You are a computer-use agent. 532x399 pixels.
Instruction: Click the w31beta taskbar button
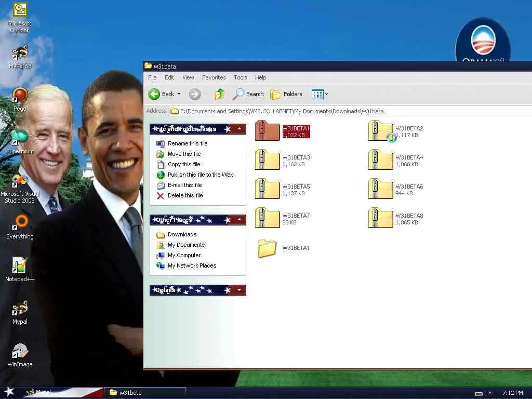(x=145, y=393)
